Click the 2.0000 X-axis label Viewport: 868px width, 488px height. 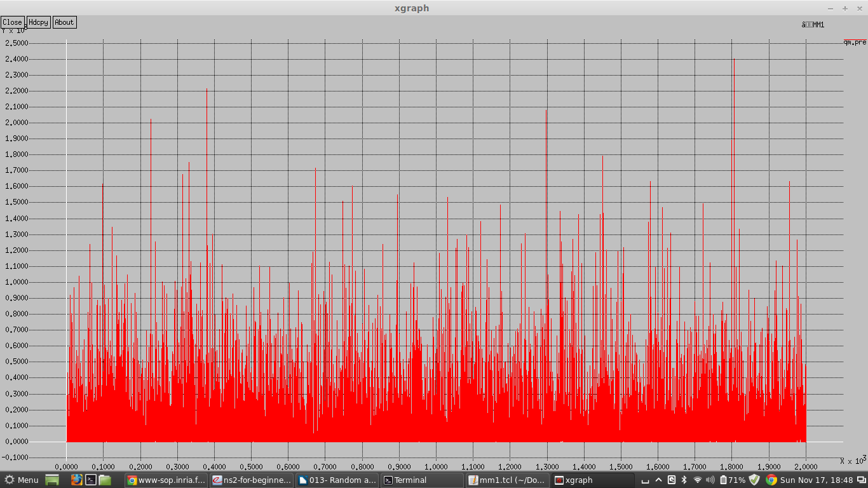click(x=806, y=466)
